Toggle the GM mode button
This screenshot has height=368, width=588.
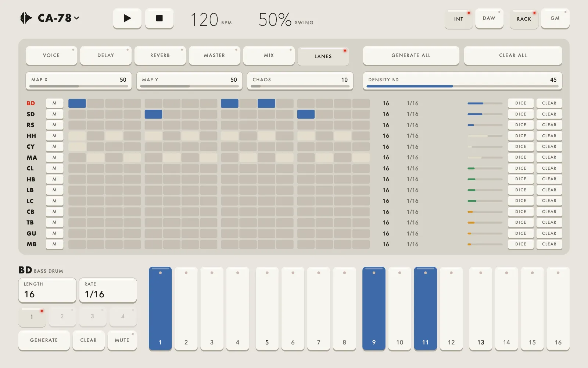tap(555, 18)
